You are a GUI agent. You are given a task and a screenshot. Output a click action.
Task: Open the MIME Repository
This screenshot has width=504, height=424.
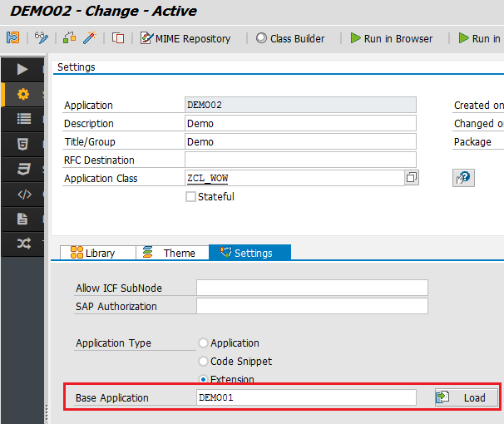click(185, 38)
